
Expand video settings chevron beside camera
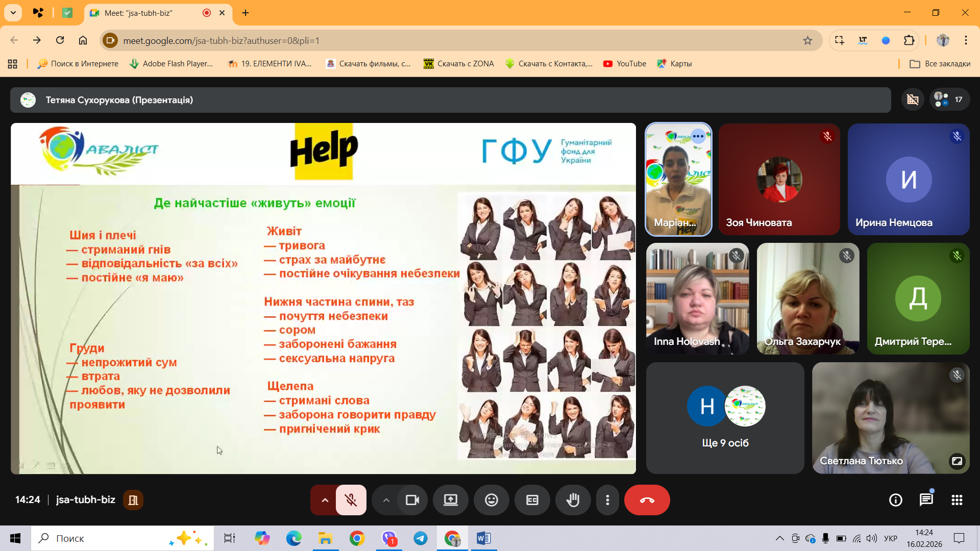pos(386,500)
